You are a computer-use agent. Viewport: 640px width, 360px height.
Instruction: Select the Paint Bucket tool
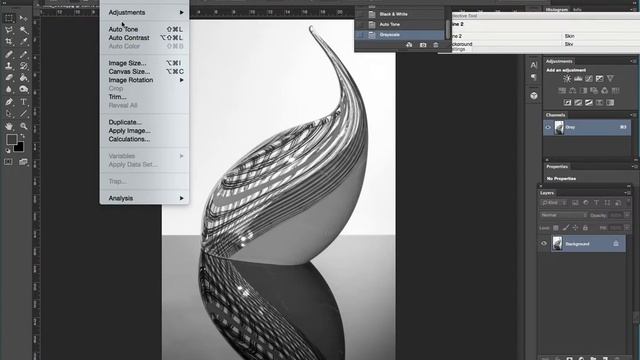coord(24,78)
